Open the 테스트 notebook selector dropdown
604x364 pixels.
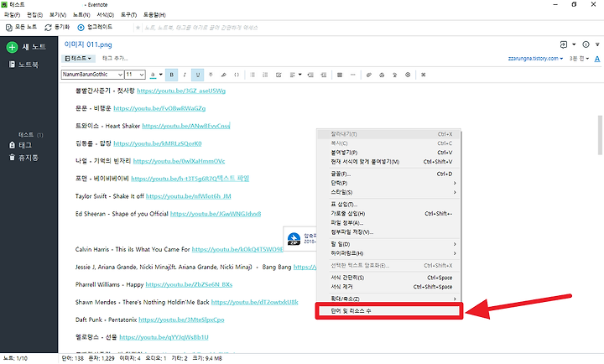pos(78,59)
